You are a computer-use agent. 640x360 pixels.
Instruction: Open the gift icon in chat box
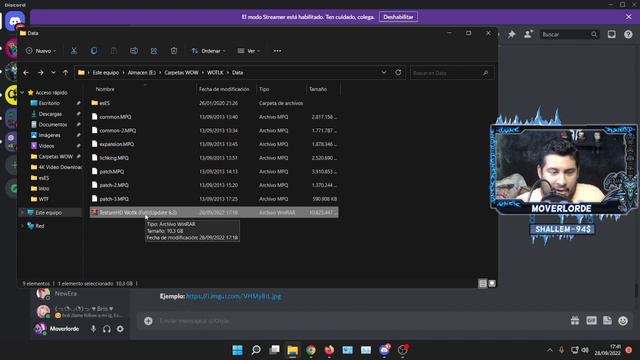tap(575, 321)
